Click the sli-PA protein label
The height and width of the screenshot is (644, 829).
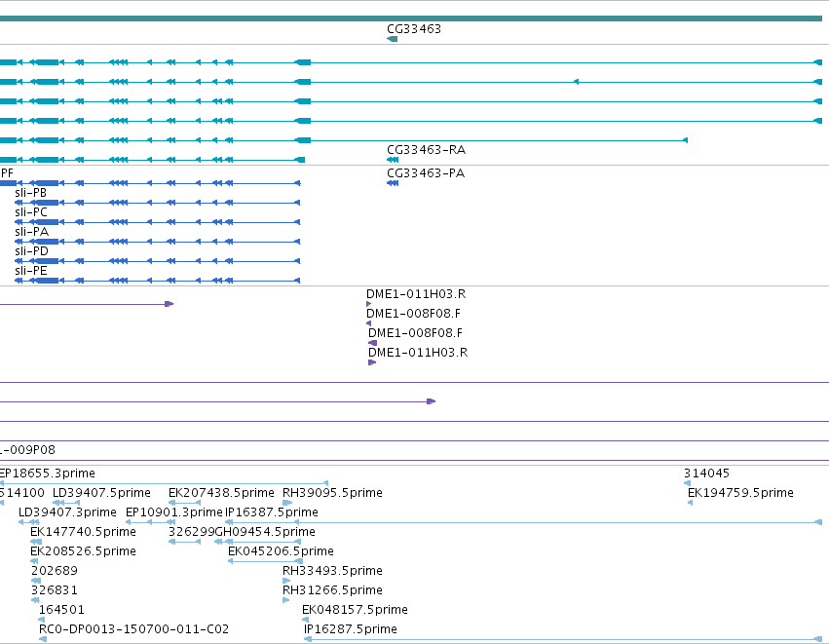[32, 232]
